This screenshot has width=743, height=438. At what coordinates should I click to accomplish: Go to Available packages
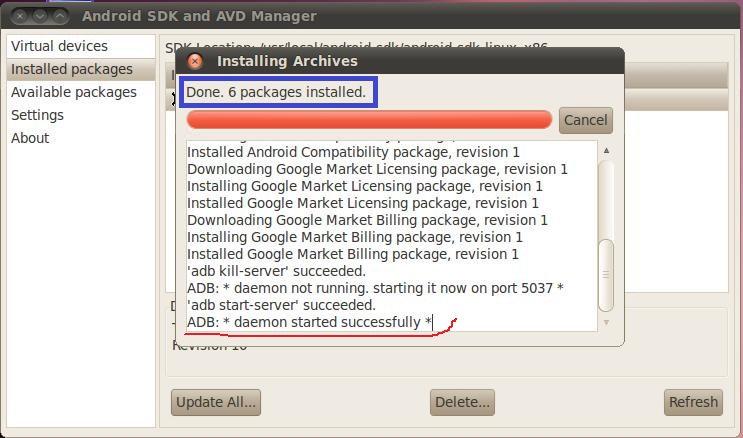[73, 92]
